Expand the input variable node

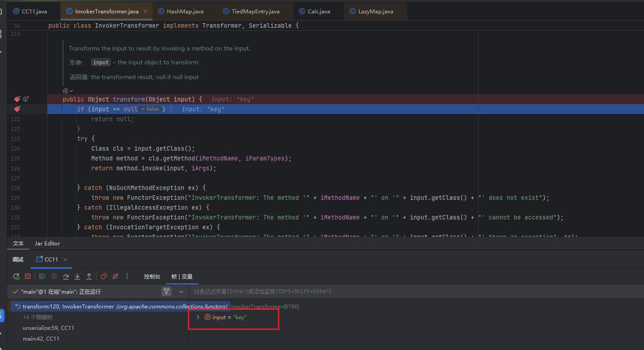click(x=198, y=317)
